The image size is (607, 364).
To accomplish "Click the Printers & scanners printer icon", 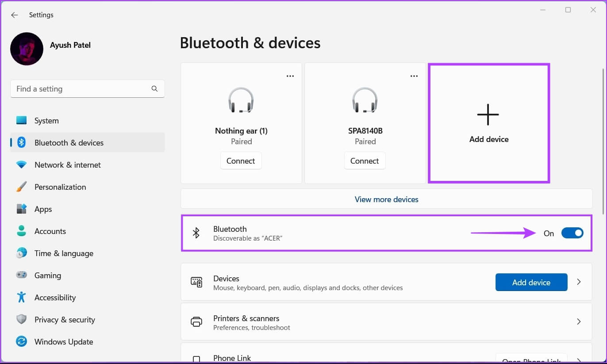I will pos(196,322).
